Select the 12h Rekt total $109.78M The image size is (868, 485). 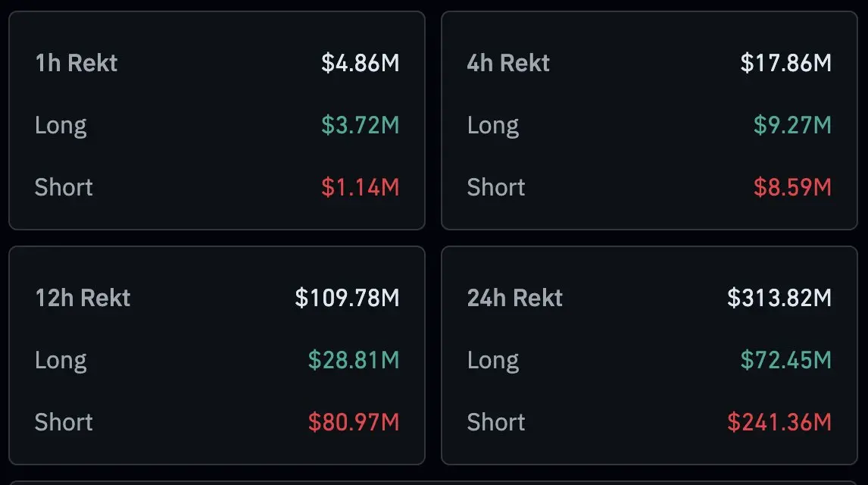pos(347,298)
